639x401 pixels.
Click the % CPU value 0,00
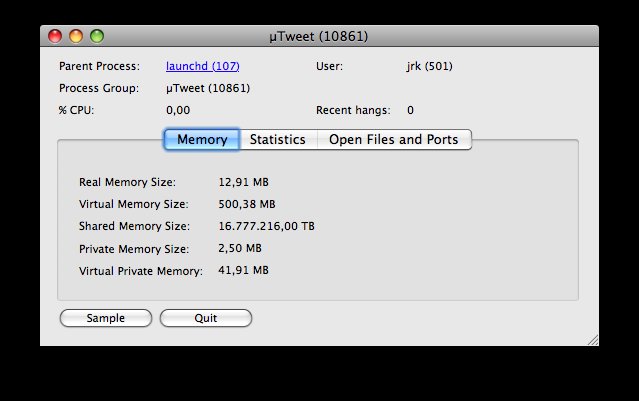(x=178, y=110)
